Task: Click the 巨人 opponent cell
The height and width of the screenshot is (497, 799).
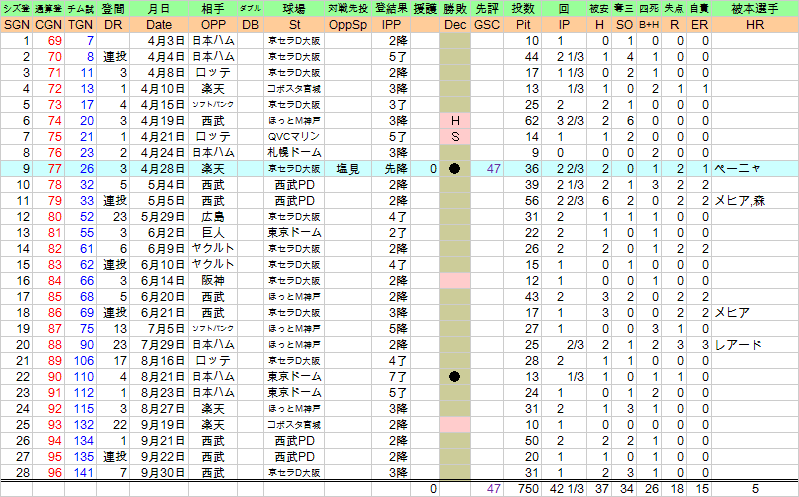Action: point(213,233)
